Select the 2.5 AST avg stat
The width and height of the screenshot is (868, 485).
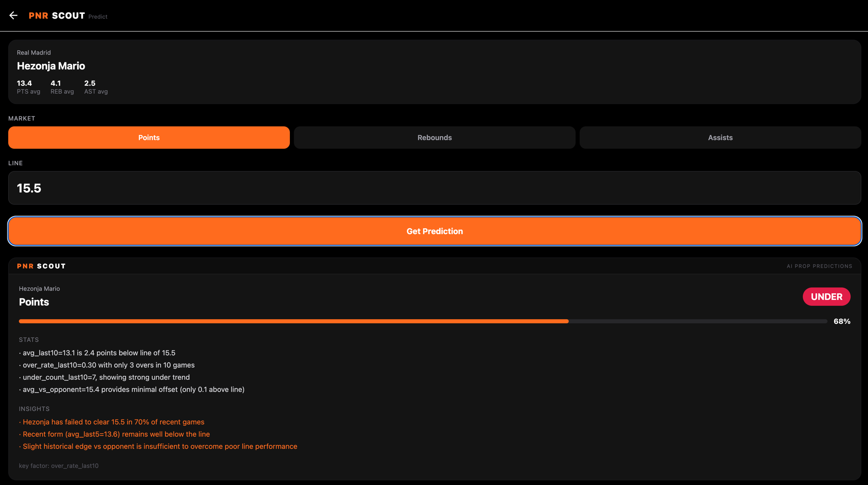96,87
